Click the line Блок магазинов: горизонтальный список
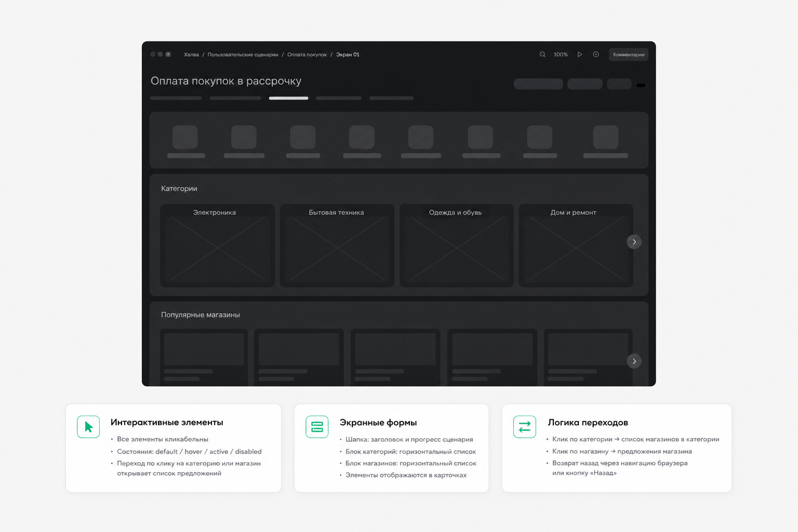Image resolution: width=798 pixels, height=532 pixels. 411,463
